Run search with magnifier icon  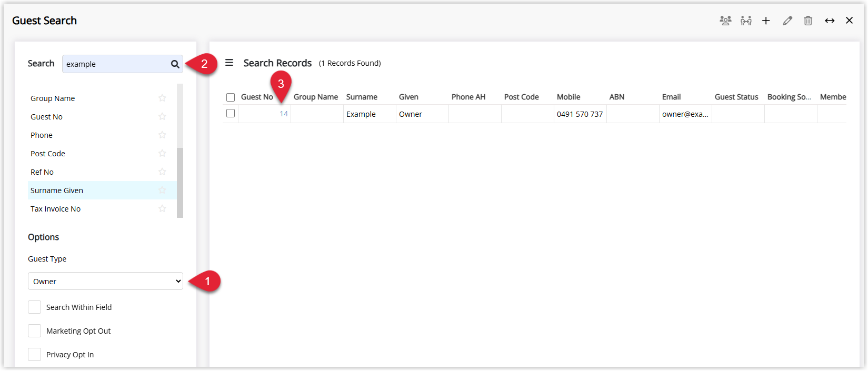pos(175,64)
